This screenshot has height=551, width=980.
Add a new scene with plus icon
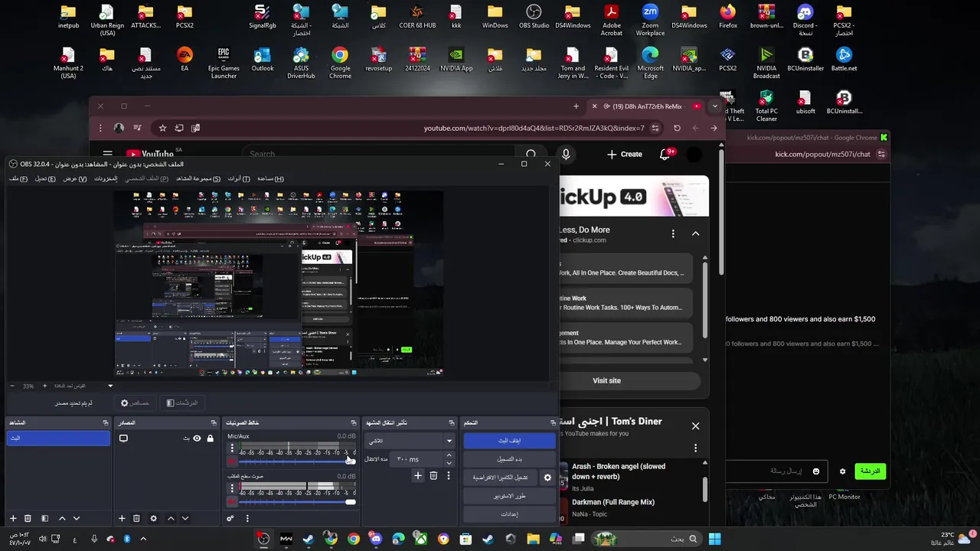pos(12,518)
